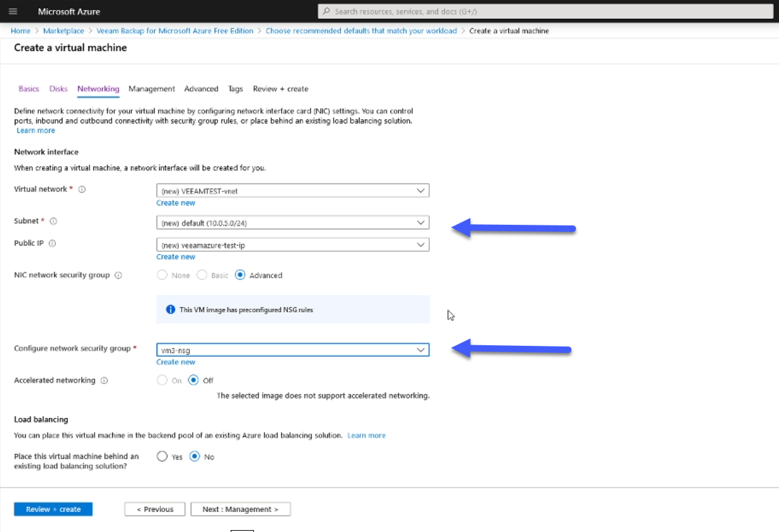
Task: Click the NIC network security group info icon
Action: [x=118, y=275]
